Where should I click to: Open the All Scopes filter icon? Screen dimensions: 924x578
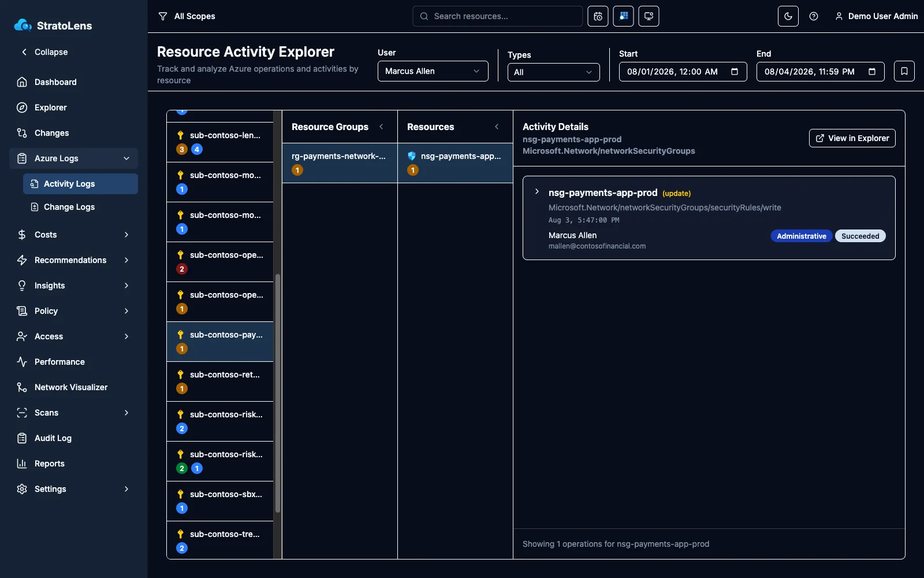163,16
